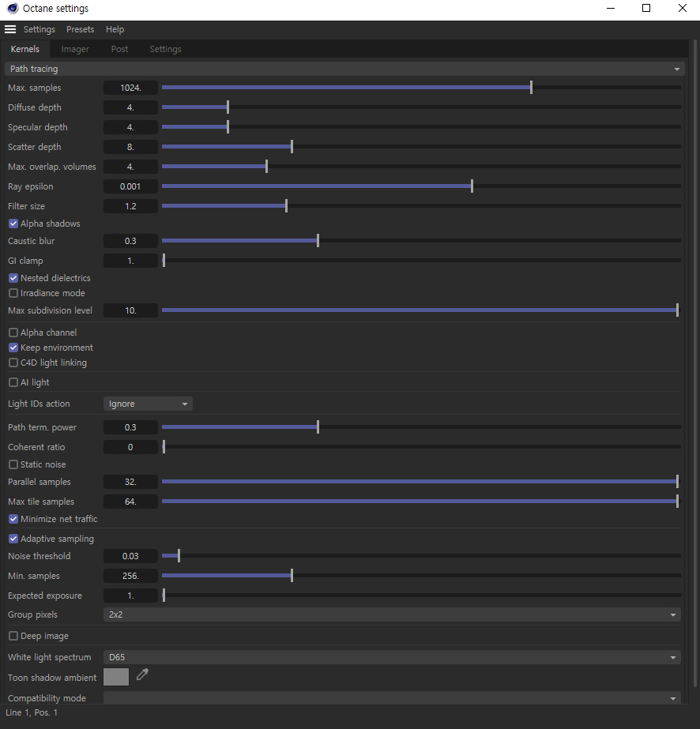
Task: Click the Caustic blur slider handle
Action: pos(318,241)
